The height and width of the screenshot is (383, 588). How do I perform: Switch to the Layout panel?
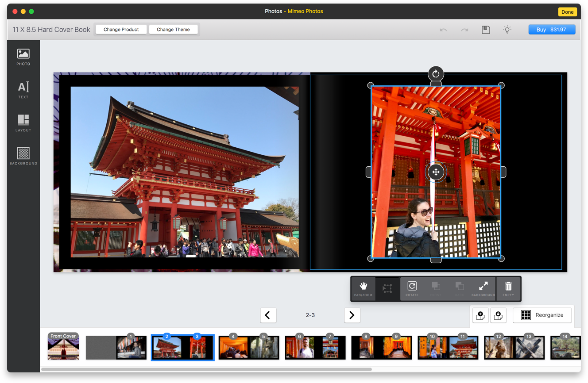point(23,123)
